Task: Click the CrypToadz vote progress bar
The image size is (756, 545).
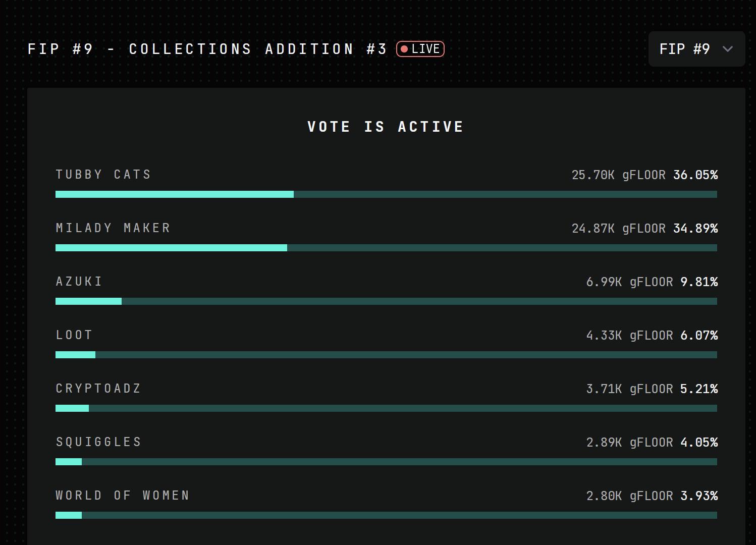Action: point(386,408)
